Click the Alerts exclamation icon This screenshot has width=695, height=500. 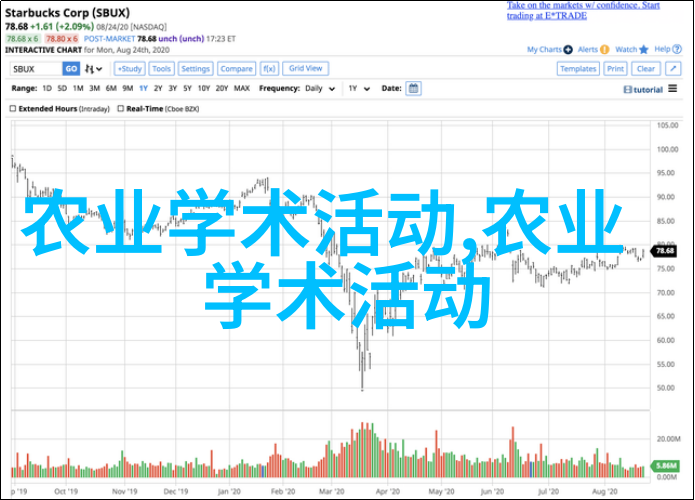605,50
